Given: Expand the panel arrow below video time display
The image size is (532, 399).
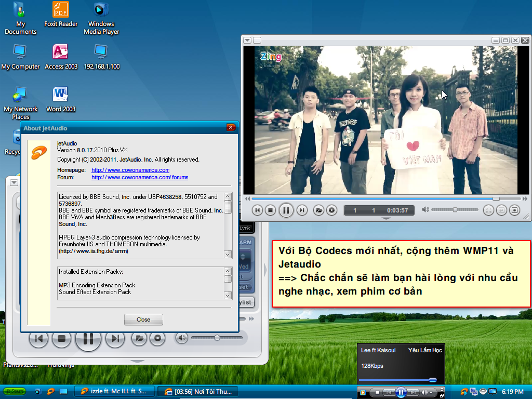Looking at the screenshot, I should [x=386, y=219].
